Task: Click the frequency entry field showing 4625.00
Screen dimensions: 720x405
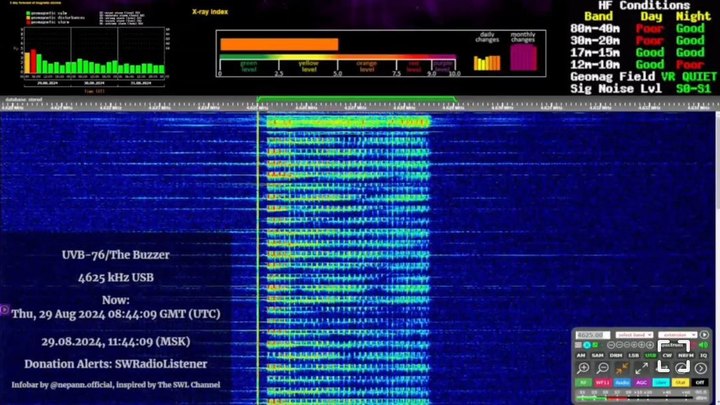Action: [593, 335]
